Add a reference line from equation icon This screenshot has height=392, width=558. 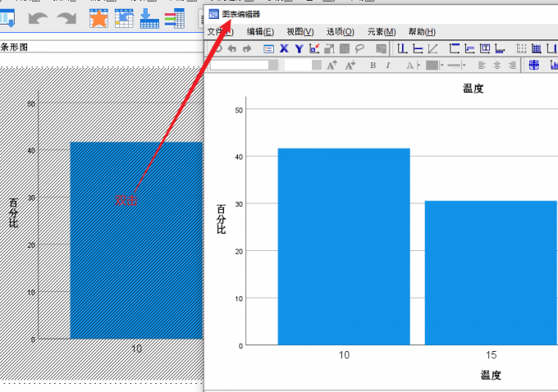pyautogui.click(x=432, y=48)
